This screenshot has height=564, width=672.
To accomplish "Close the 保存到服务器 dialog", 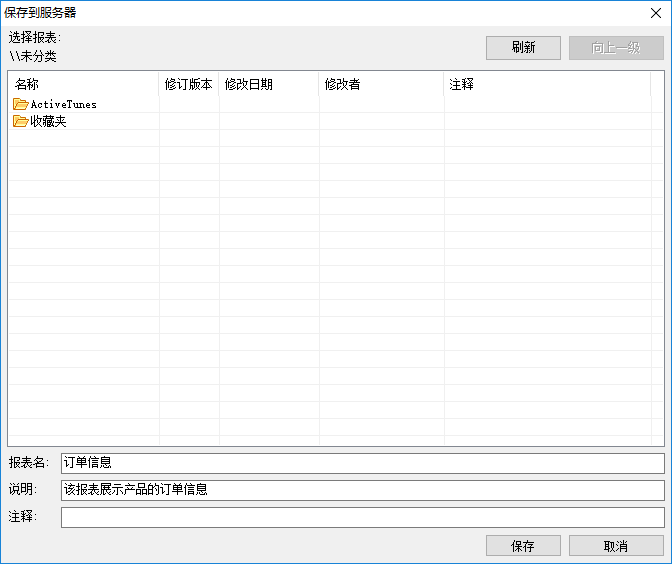I will point(656,13).
